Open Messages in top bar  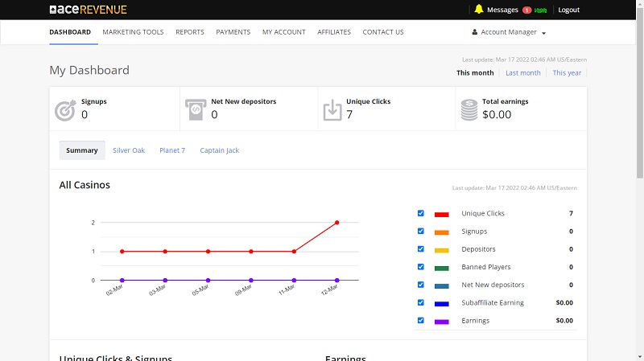click(x=502, y=10)
